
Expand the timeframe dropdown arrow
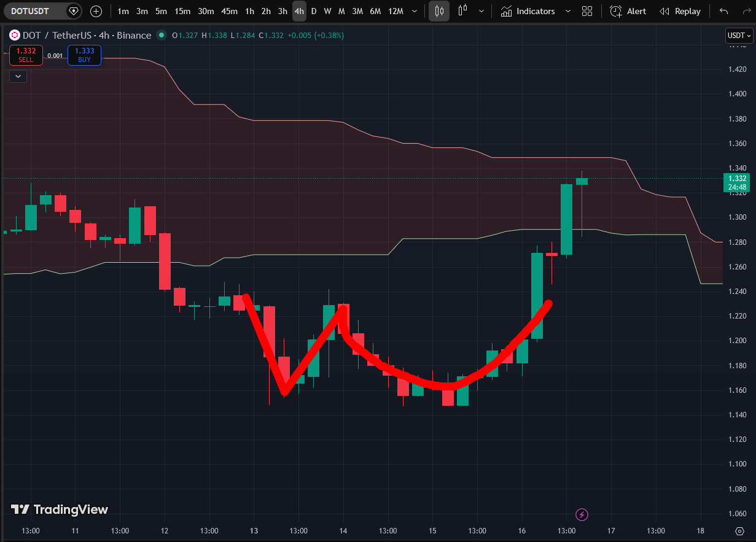[415, 11]
